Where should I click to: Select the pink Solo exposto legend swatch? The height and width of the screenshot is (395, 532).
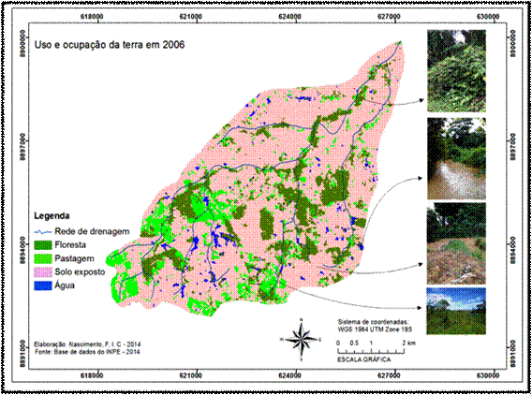[43, 272]
